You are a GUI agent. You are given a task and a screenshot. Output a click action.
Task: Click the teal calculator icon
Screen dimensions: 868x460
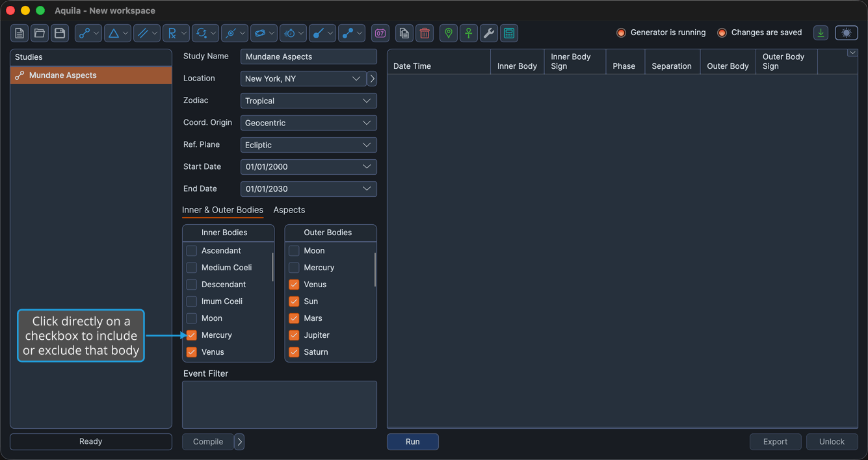point(509,33)
